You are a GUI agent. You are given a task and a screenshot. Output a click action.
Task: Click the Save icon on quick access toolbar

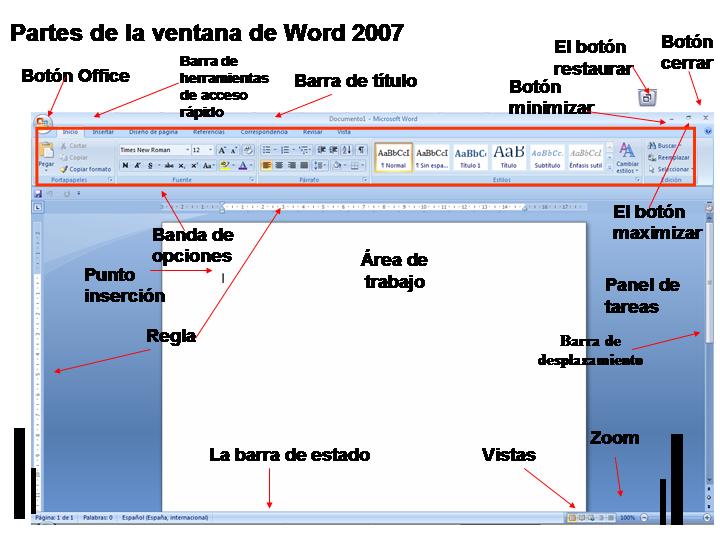point(39,194)
